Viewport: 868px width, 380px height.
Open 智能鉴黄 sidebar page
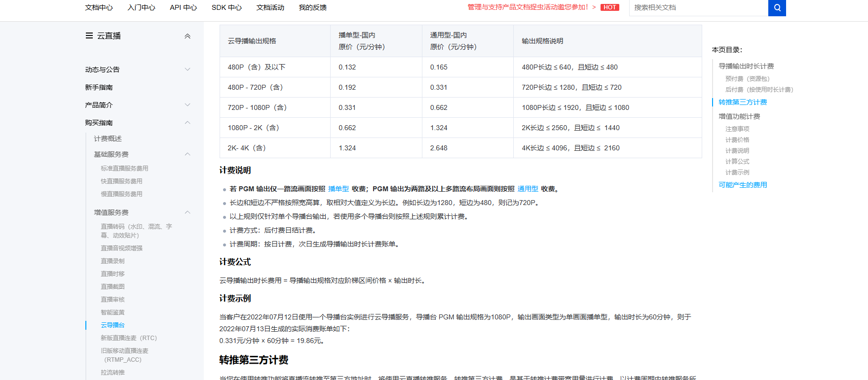pyautogui.click(x=113, y=312)
